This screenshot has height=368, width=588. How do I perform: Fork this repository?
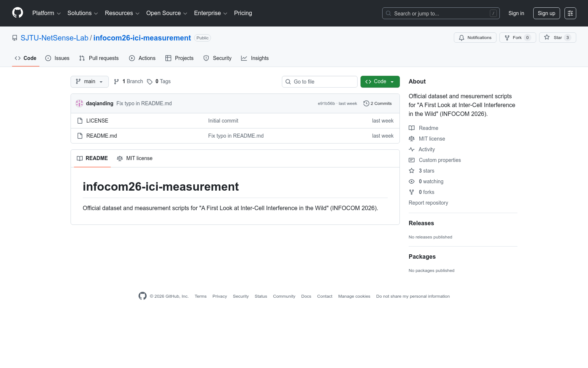coord(517,38)
